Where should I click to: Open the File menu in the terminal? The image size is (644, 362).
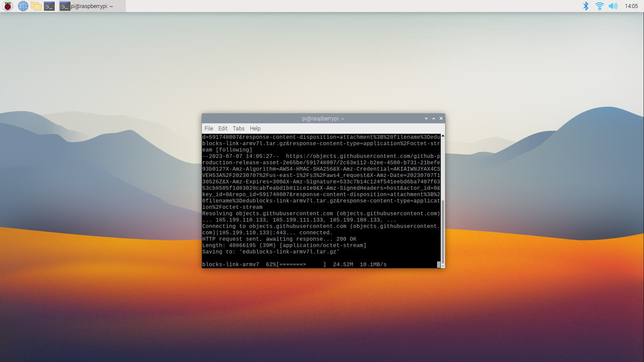(209, 128)
